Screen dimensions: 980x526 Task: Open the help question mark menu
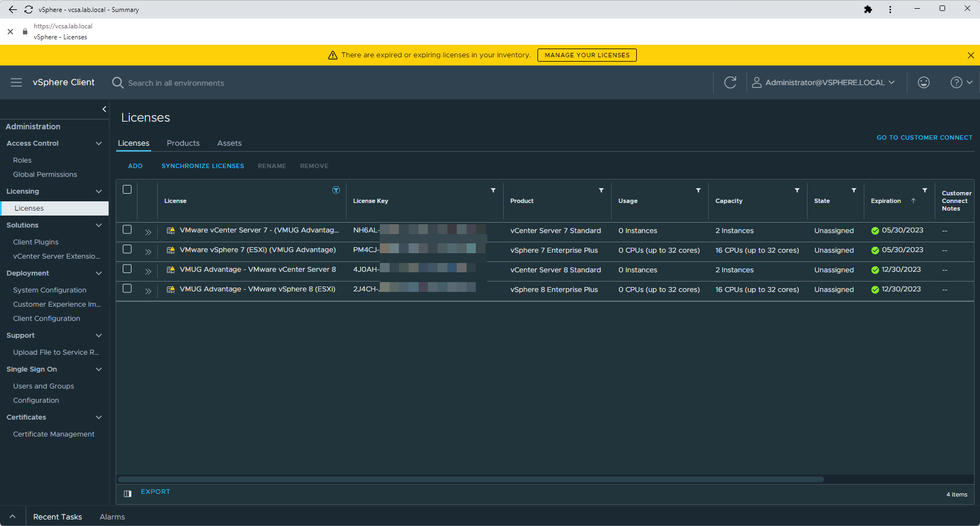961,82
